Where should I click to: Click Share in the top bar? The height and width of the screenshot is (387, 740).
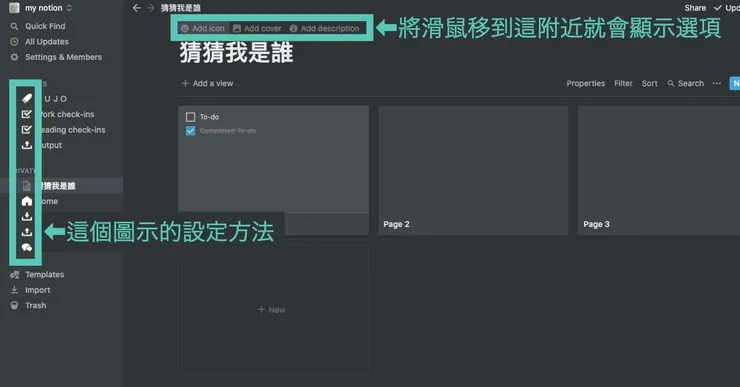pyautogui.click(x=695, y=8)
